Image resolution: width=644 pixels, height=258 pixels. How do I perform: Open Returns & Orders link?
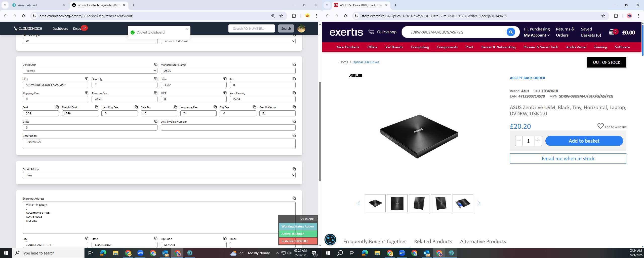pyautogui.click(x=565, y=32)
